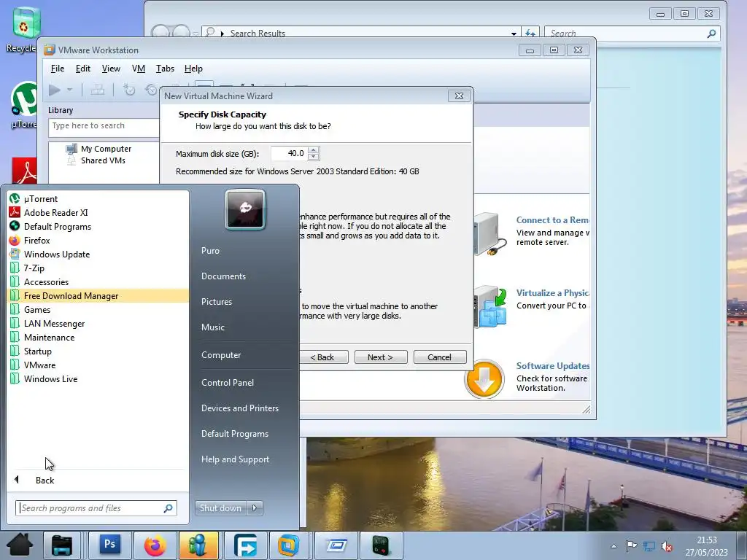747x560 pixels.
Task: Click the Maximum disk size field
Action: coord(289,153)
